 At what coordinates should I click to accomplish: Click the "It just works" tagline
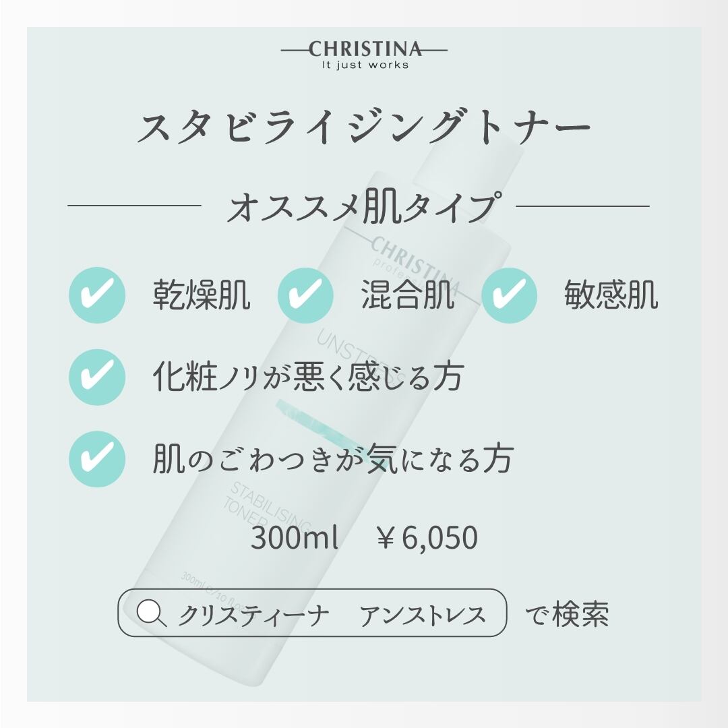tap(363, 65)
